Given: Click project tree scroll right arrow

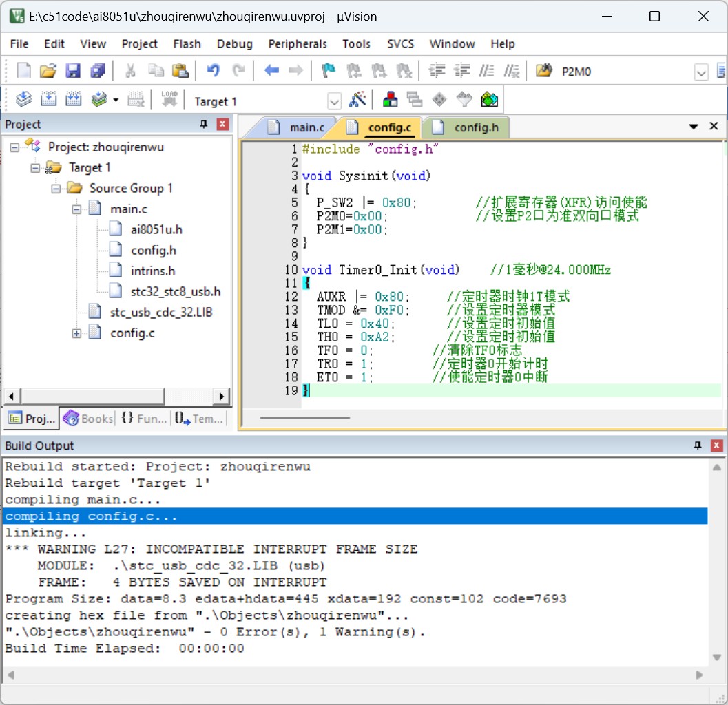Looking at the screenshot, I should 221,397.
